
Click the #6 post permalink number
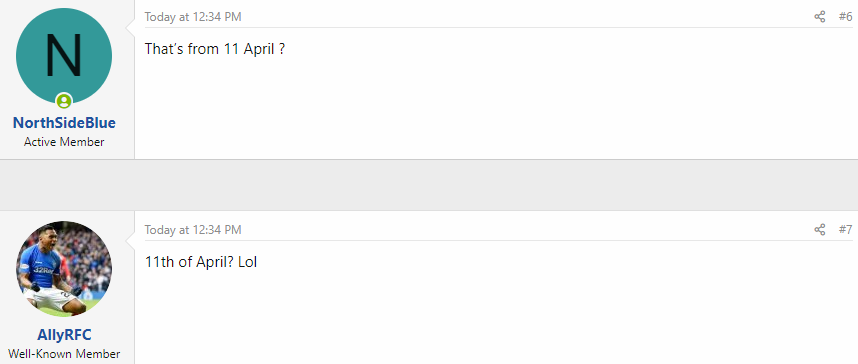pos(845,17)
